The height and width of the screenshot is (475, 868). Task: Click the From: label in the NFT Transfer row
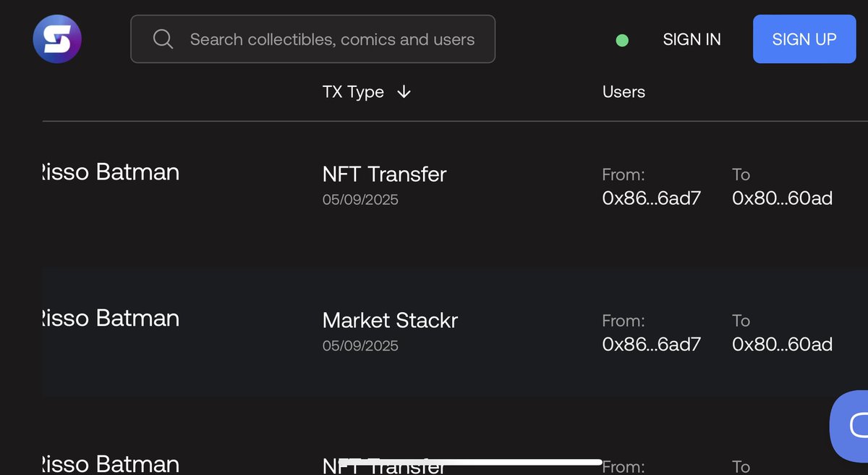(624, 175)
